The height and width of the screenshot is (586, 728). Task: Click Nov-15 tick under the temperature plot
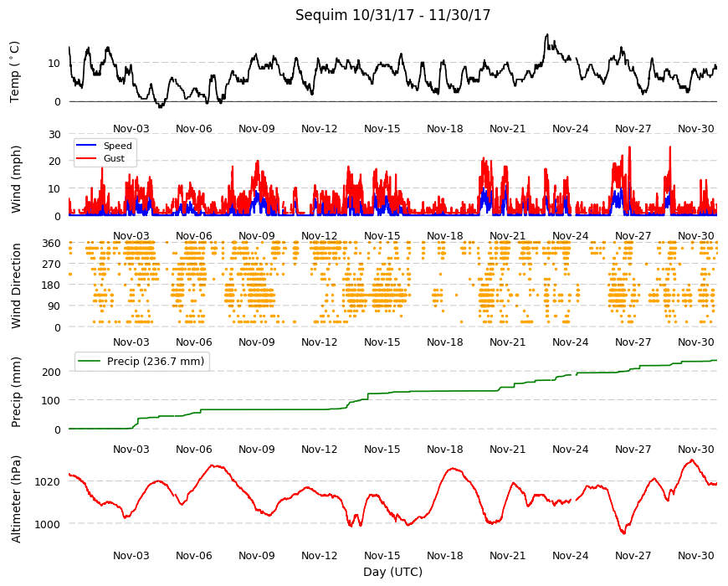(382, 129)
